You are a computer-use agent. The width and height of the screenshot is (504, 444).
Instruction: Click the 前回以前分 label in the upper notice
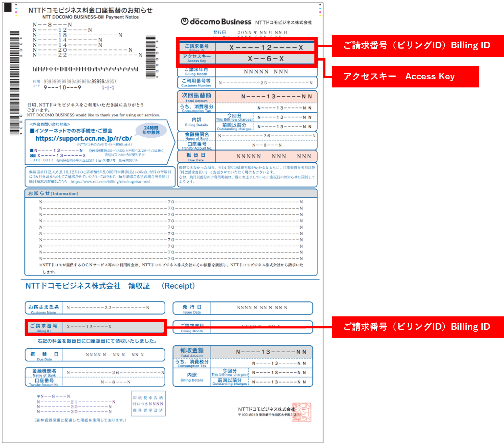[234, 126]
